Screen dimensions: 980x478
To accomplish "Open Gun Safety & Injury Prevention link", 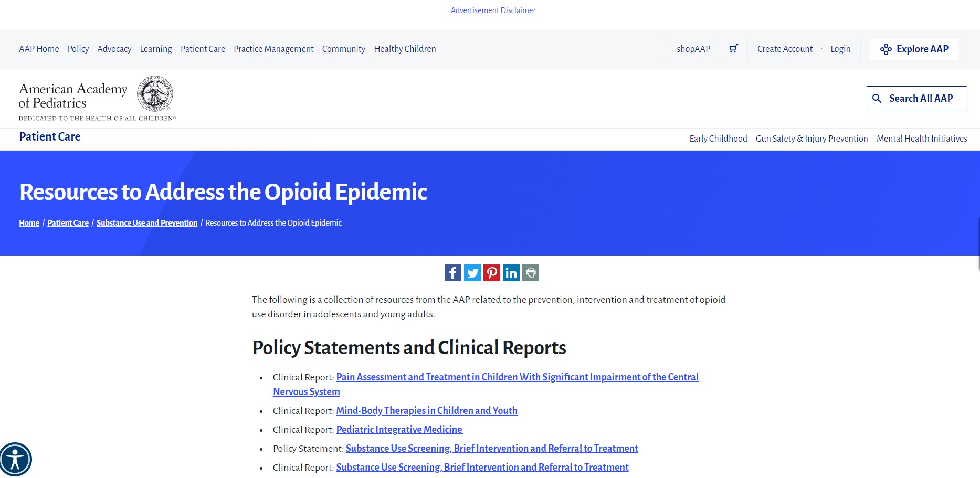I will (812, 139).
